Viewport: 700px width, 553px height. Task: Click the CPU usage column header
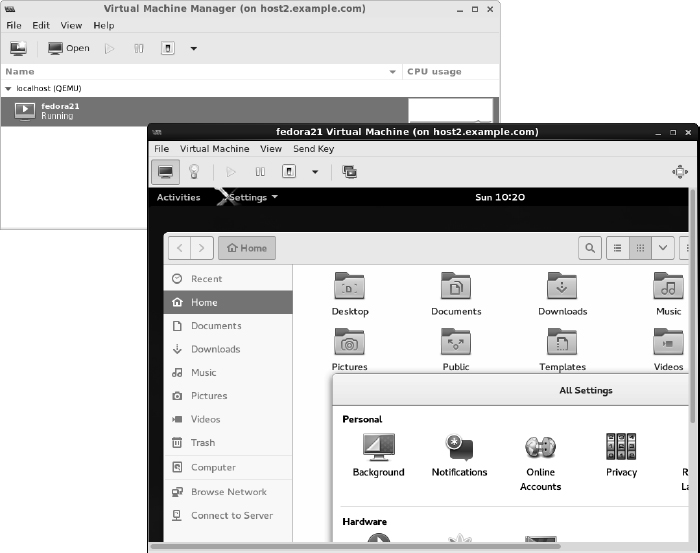(450, 71)
